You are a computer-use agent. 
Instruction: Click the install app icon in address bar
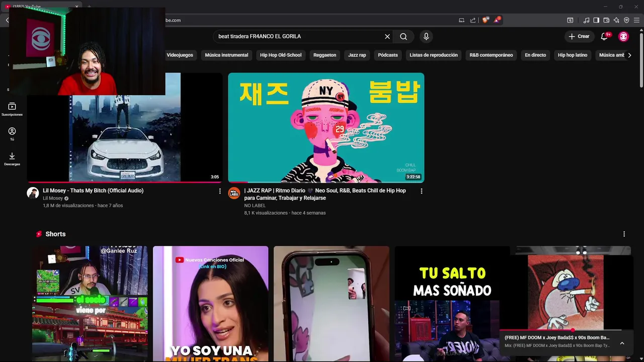[461, 20]
